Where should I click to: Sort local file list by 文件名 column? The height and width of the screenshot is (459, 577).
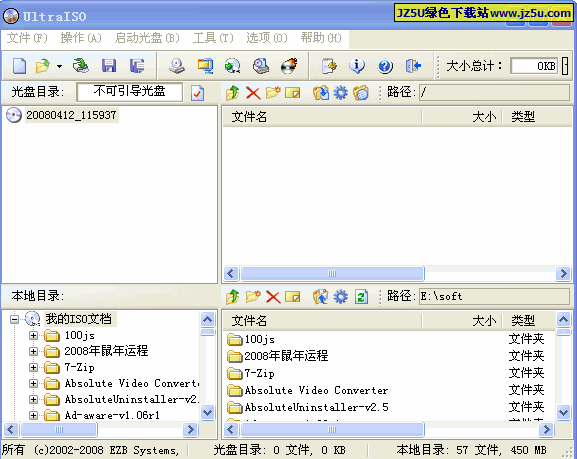322,321
